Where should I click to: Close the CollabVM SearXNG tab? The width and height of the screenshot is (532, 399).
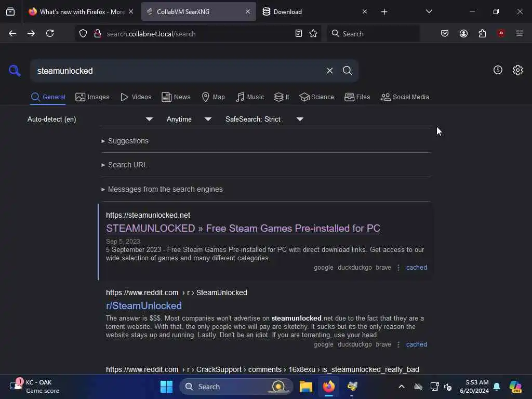(248, 11)
